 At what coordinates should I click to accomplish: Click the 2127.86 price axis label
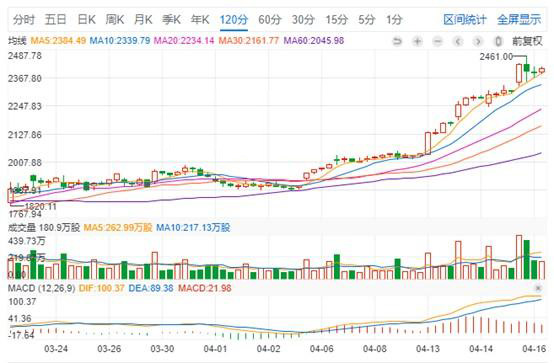pyautogui.click(x=25, y=135)
